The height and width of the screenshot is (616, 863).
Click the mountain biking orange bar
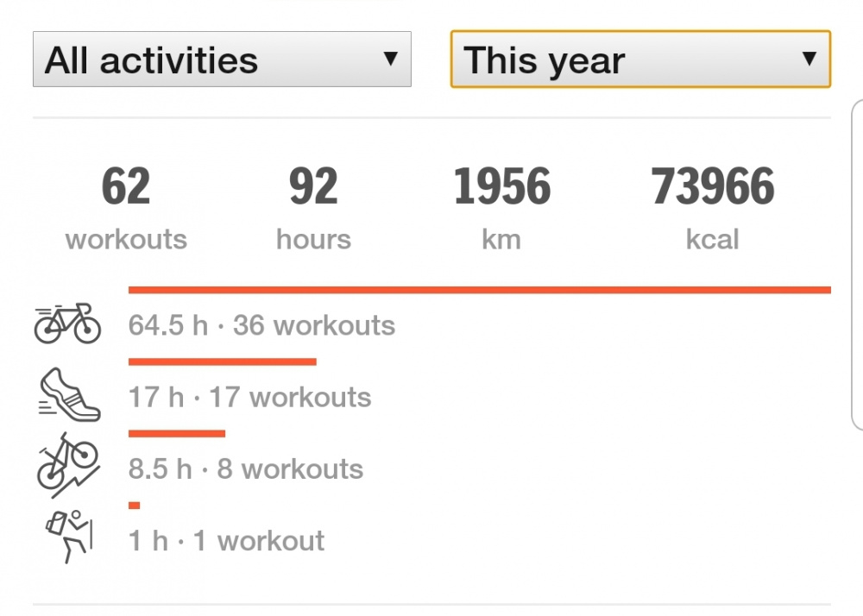tap(176, 433)
